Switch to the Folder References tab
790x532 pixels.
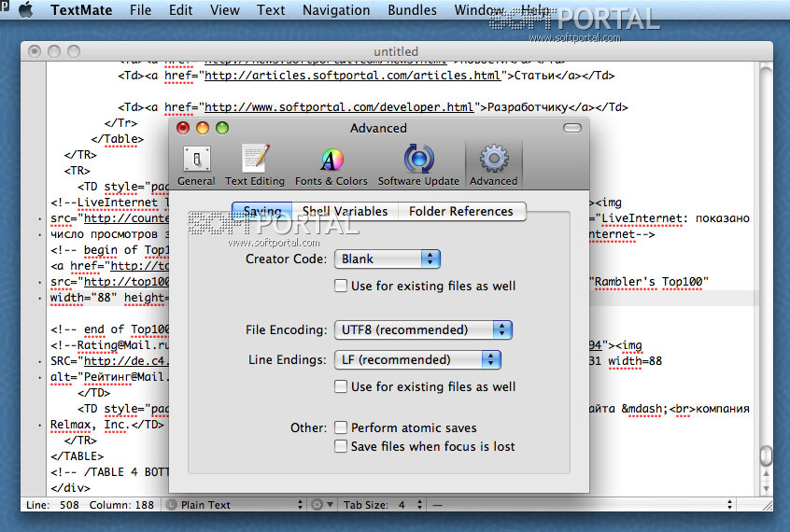(x=461, y=211)
